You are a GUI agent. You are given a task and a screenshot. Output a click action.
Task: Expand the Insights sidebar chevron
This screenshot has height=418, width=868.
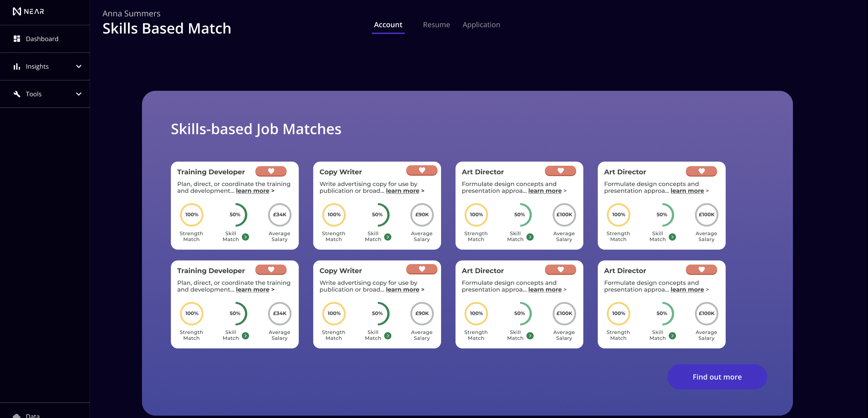pyautogui.click(x=79, y=66)
